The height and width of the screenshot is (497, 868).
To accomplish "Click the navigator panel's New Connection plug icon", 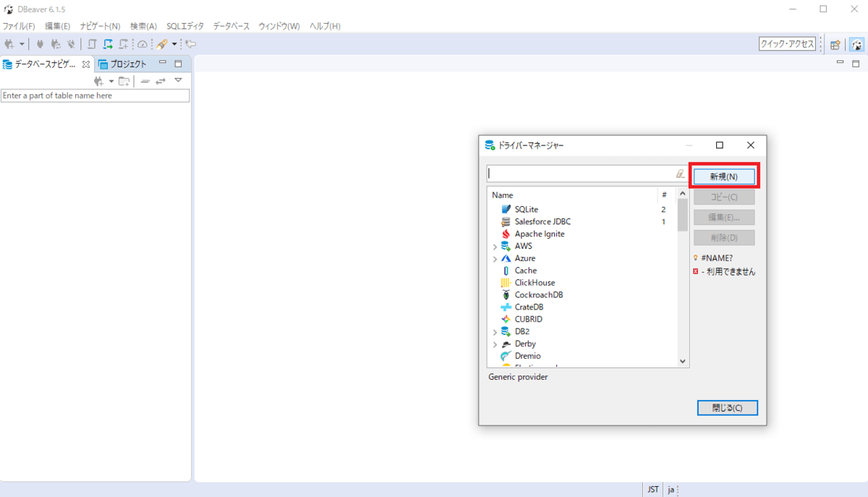I will (99, 81).
